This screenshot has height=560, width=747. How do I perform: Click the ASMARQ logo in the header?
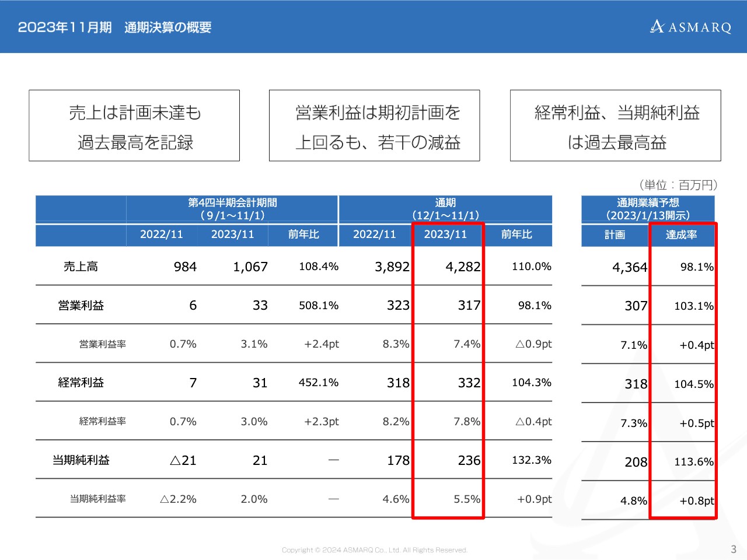691,27
